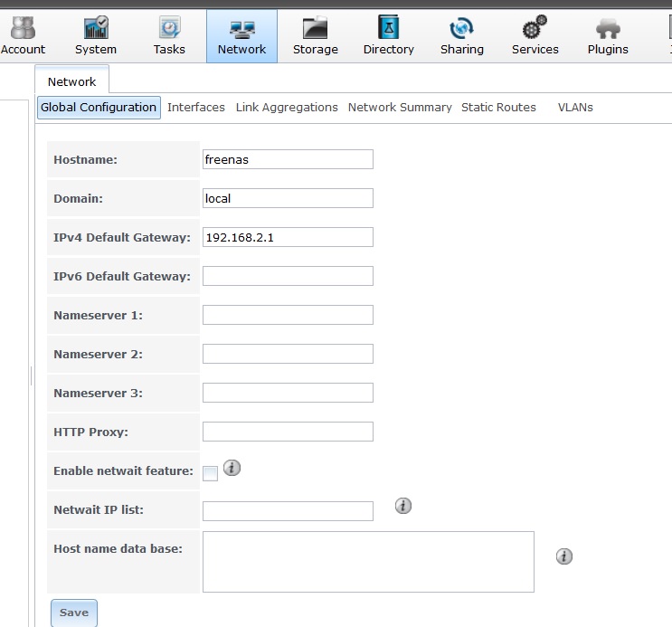Focus the Nameserver 2 field
672x627 pixels.
tap(288, 354)
